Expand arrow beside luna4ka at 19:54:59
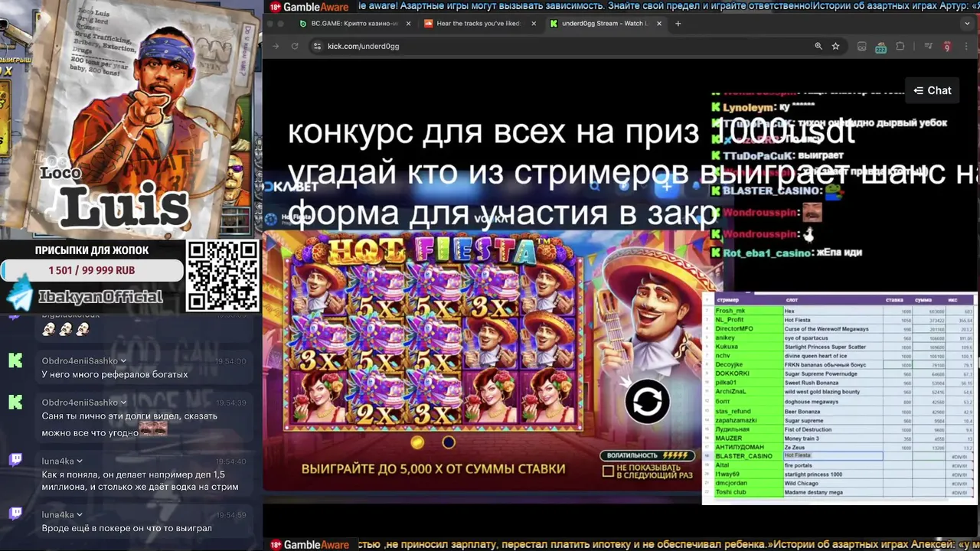This screenshot has width=980, height=551. coord(80,515)
